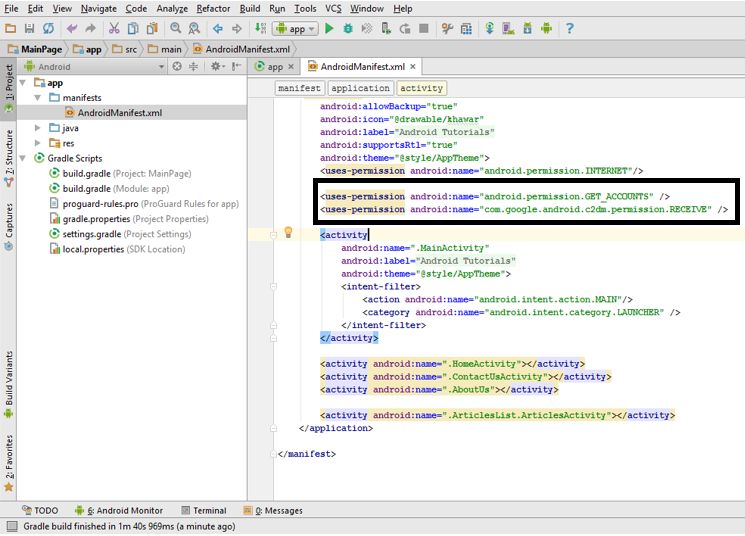The image size is (745, 536).
Task: Toggle the Build Variants panel
Action: (x=9, y=384)
